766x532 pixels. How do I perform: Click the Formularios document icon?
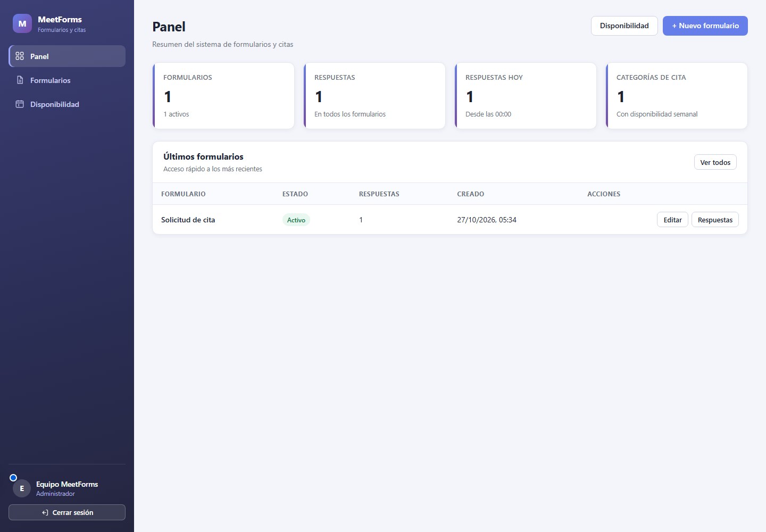20,80
